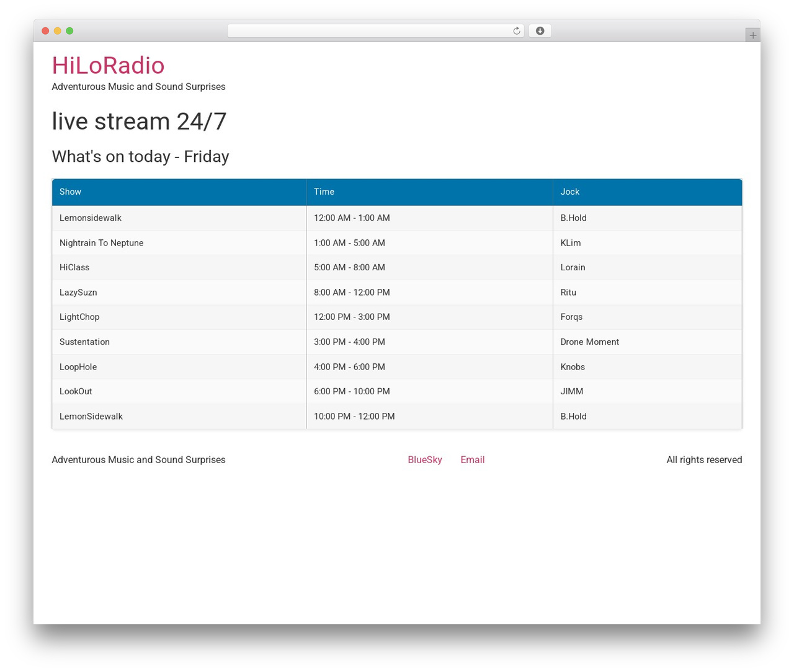Click the 1:00 AM - 5:00 AM time
The width and height of the screenshot is (794, 672).
349,243
